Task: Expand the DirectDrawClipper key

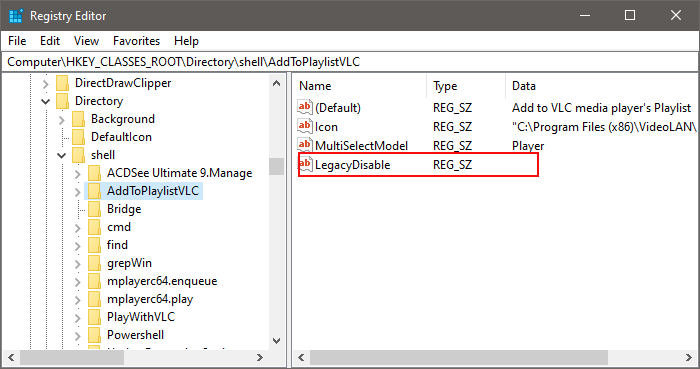Action: [x=46, y=83]
